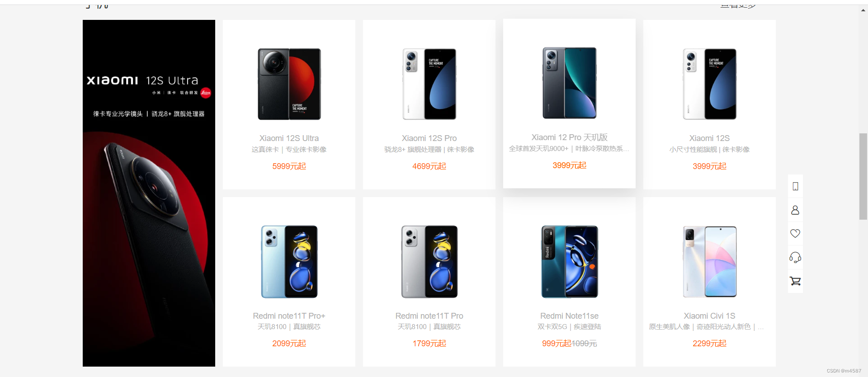The width and height of the screenshot is (868, 377).
Task: Click the 5999元起 price label
Action: click(289, 166)
